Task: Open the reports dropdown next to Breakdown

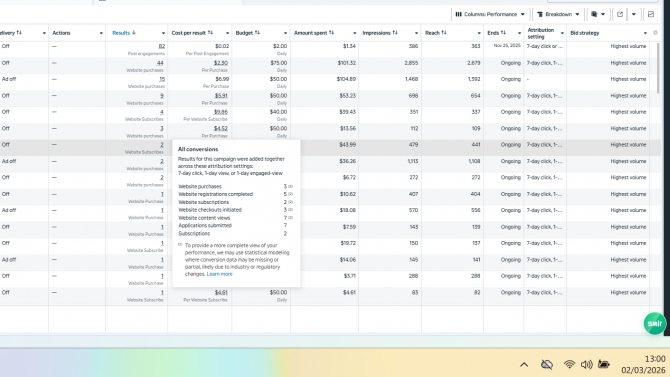Action: (x=598, y=14)
